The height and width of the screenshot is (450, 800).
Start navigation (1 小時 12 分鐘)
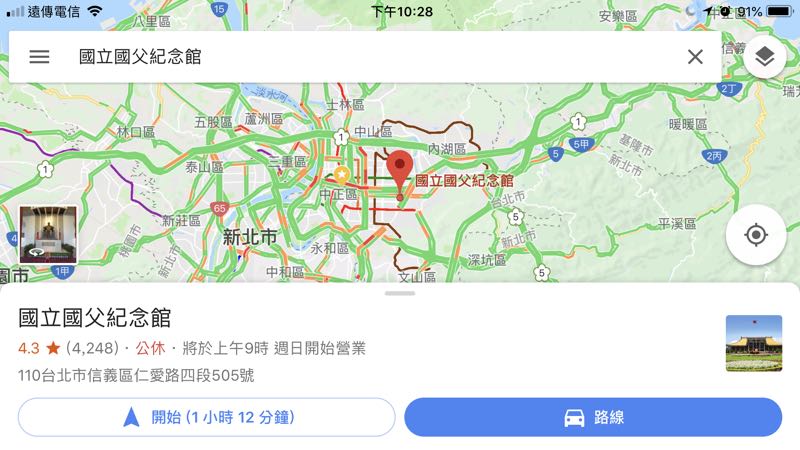coord(207,417)
